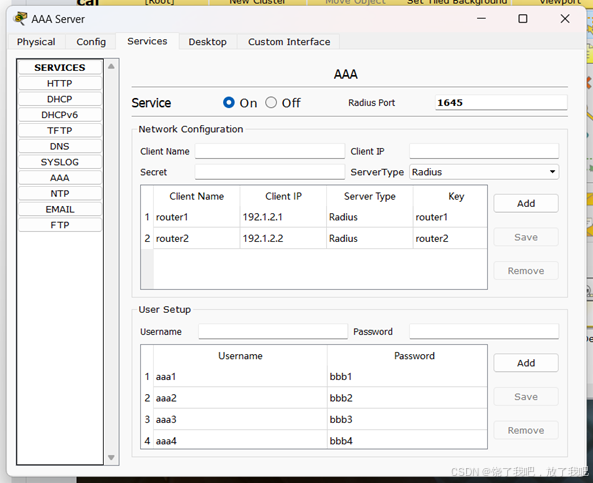Click the services list scroll down arrow
Screen dimensions: 593x483
tap(111, 457)
